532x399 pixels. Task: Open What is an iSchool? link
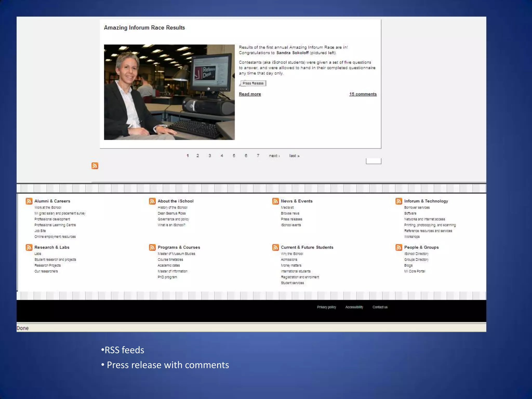171,225
